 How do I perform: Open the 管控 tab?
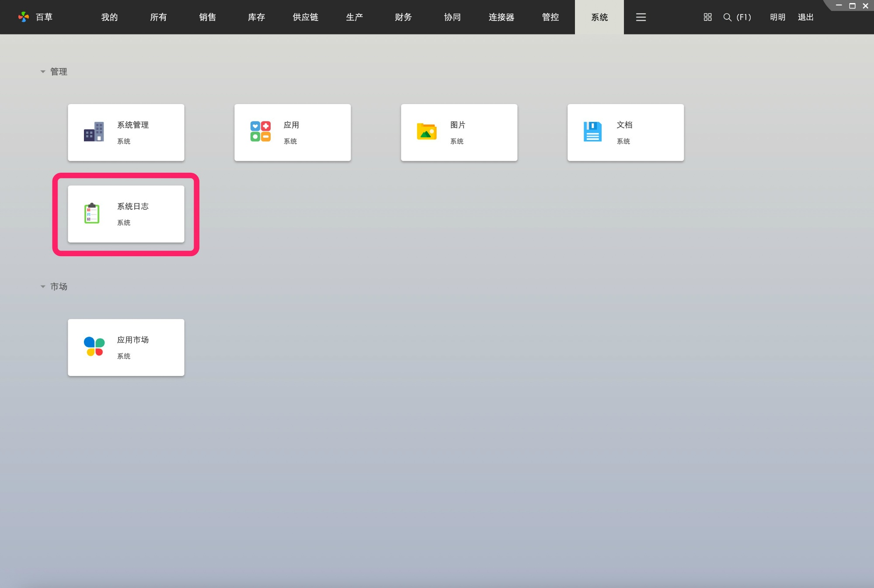pyautogui.click(x=550, y=17)
